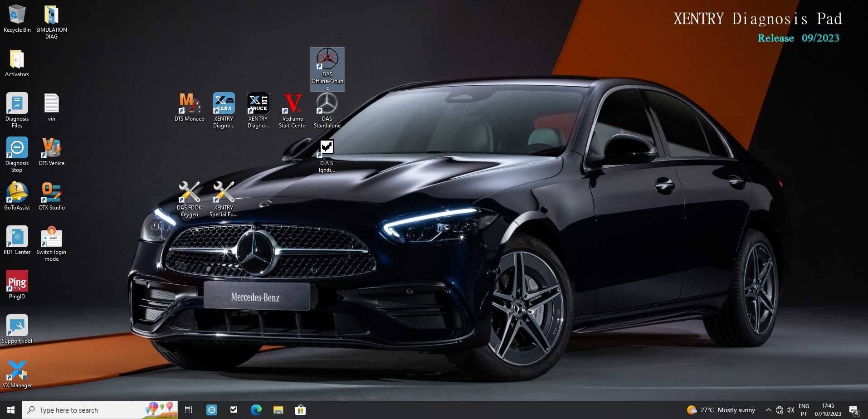Open the SIMULATION DIAG folder
This screenshot has width=868, height=419.
[x=51, y=22]
